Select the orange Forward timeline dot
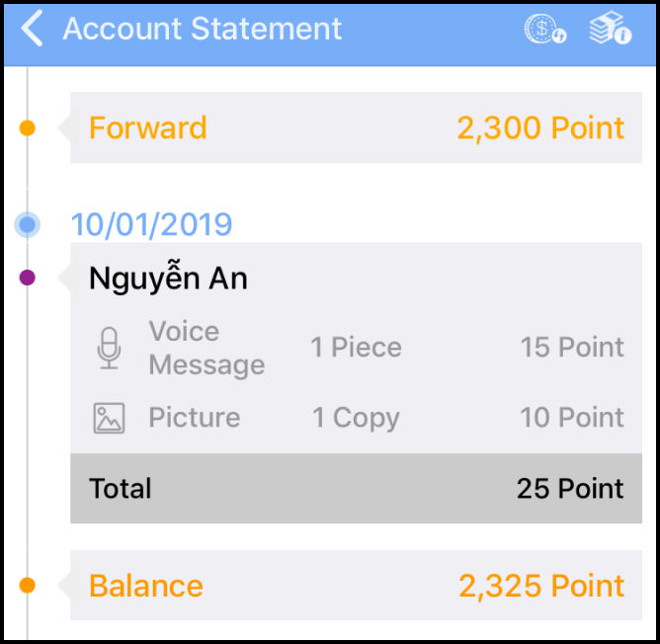 coord(28,128)
